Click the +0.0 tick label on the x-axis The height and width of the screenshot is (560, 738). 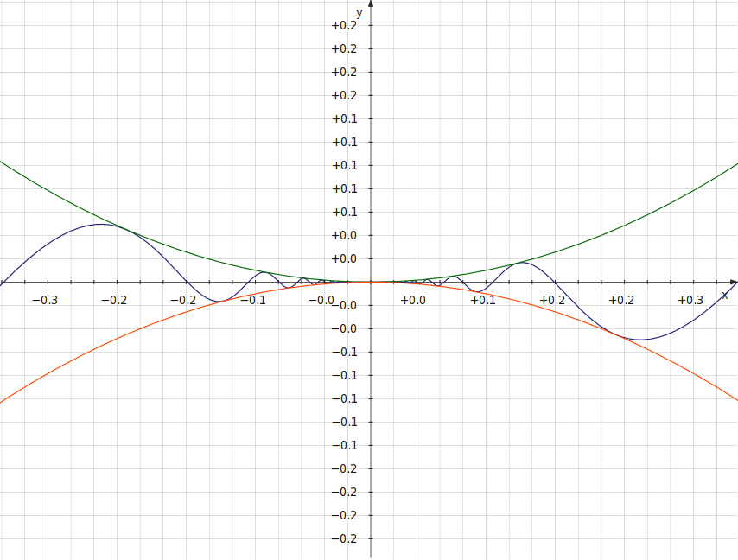(413, 300)
